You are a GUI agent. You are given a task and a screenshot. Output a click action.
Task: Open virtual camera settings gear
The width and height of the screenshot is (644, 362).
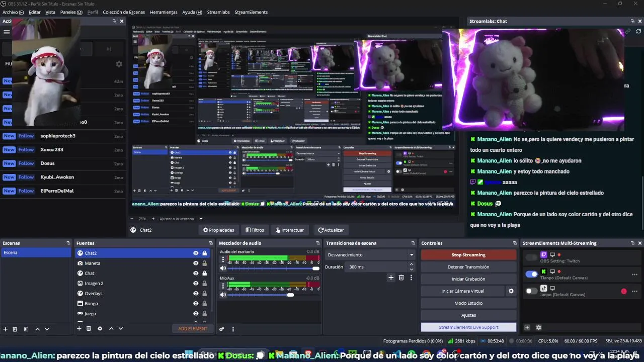(511, 291)
